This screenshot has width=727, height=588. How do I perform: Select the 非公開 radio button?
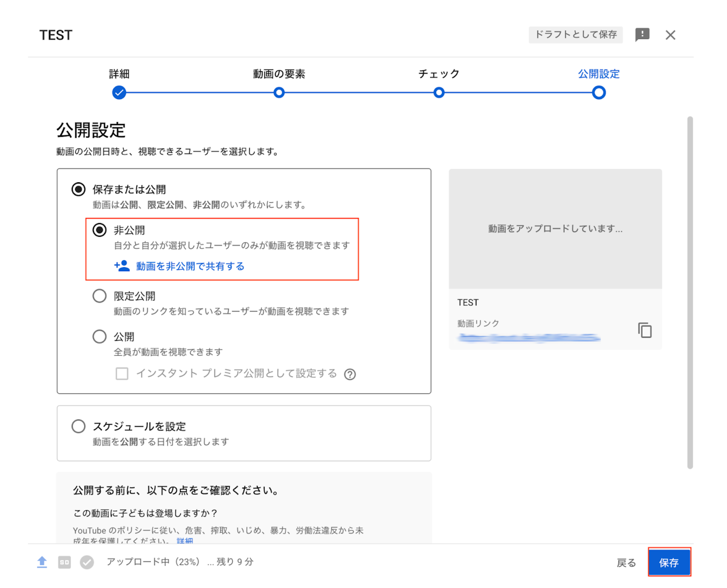(x=100, y=230)
